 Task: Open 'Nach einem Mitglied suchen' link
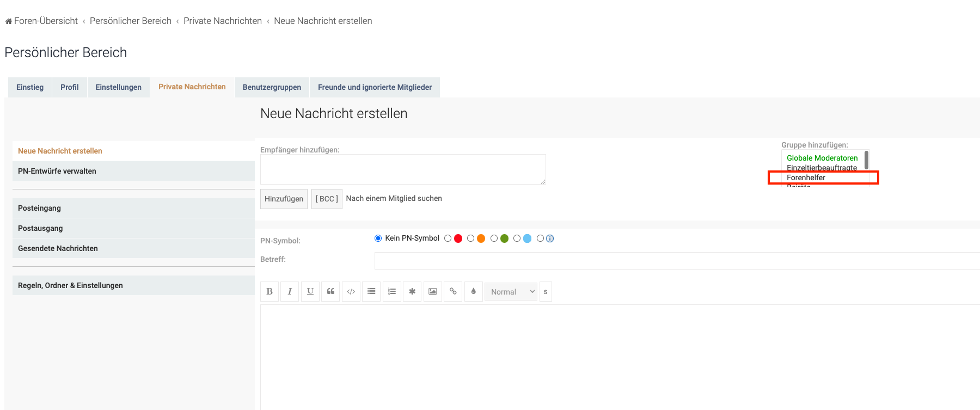point(394,198)
